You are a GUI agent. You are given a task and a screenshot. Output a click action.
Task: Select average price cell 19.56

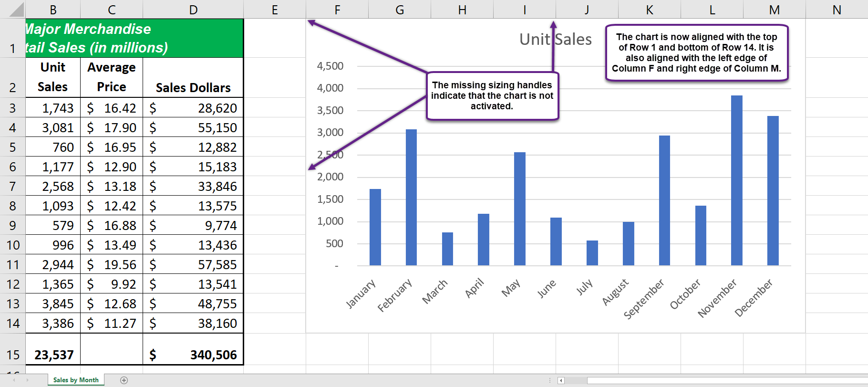click(112, 264)
